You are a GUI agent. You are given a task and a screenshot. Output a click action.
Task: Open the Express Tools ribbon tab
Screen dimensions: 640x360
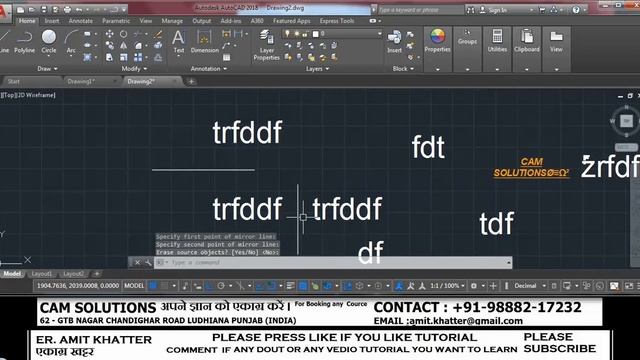(x=337, y=21)
